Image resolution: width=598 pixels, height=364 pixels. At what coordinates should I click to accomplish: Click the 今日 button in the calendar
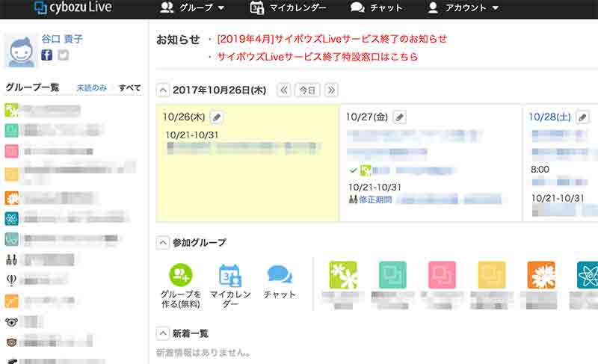(307, 90)
